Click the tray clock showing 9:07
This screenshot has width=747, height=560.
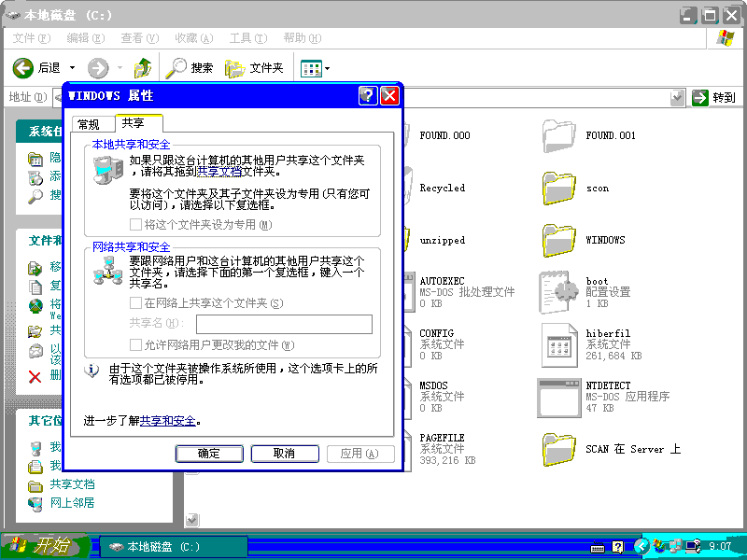tap(720, 546)
